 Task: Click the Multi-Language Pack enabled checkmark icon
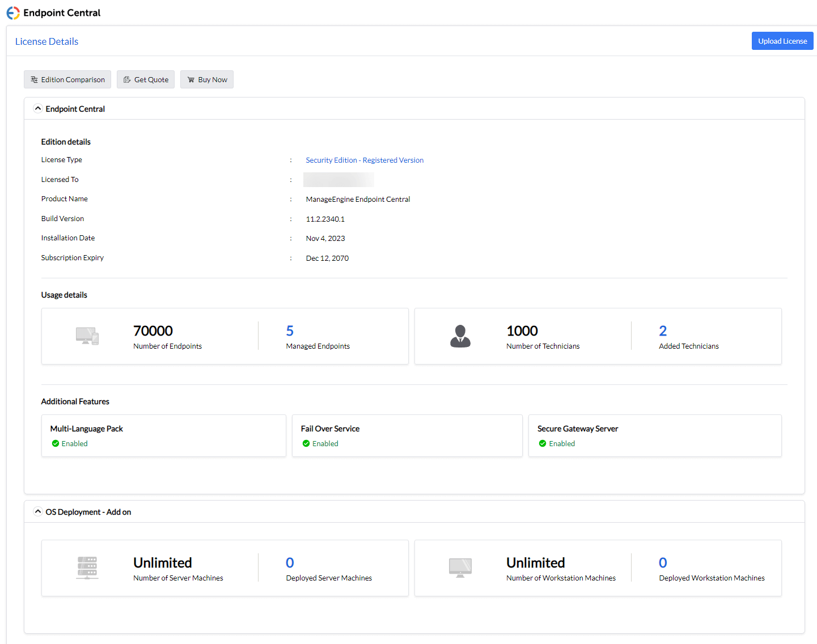(x=56, y=443)
